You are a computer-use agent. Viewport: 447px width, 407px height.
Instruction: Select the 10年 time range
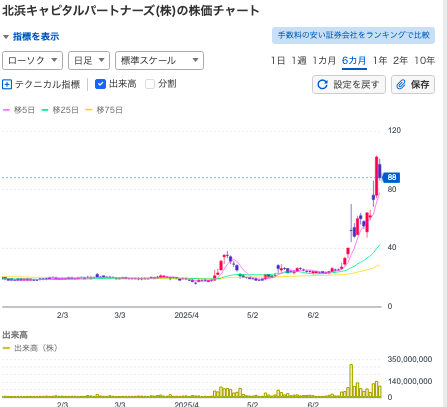click(x=424, y=61)
